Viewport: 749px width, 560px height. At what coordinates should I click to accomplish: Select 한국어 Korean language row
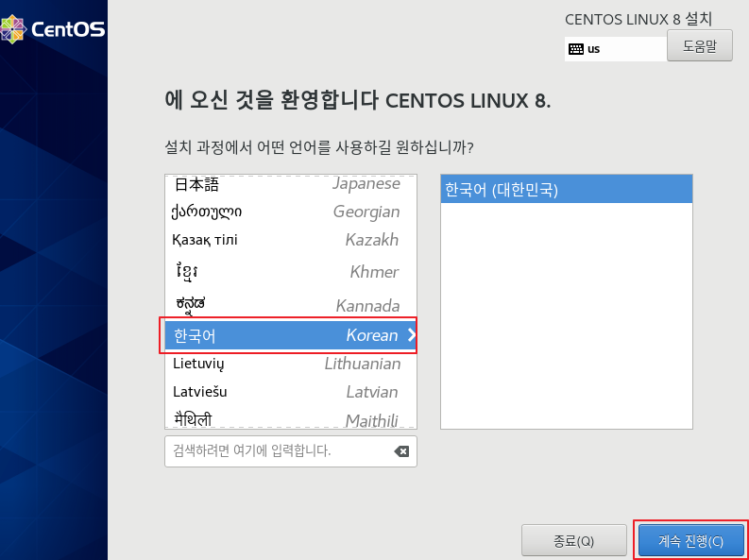pos(290,335)
